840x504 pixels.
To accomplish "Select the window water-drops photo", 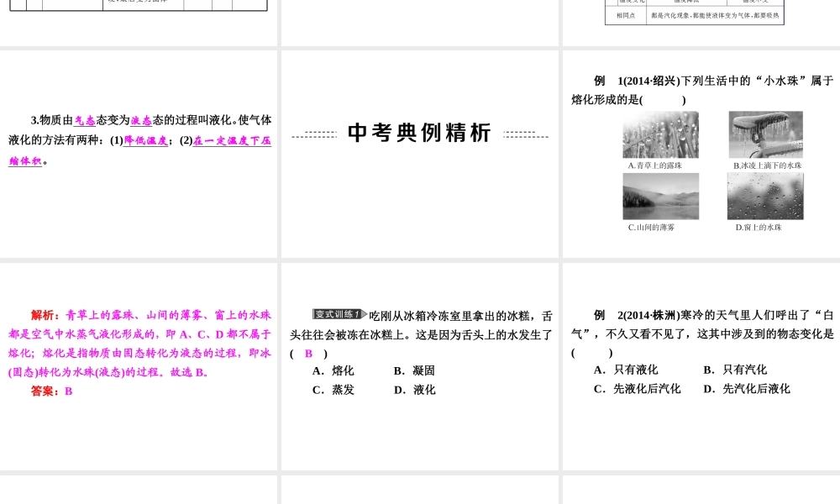I will (765, 196).
